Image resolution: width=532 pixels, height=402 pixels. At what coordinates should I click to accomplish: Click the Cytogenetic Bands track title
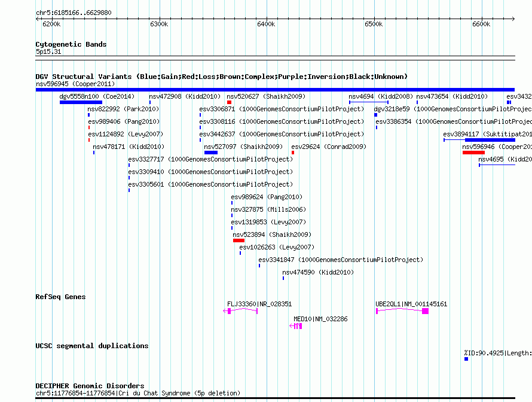pos(71,44)
